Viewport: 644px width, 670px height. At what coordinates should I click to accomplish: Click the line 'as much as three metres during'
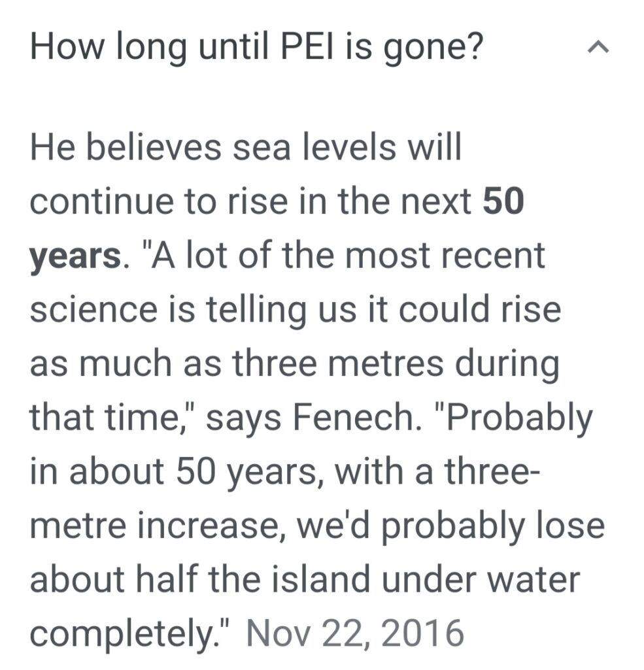click(294, 365)
